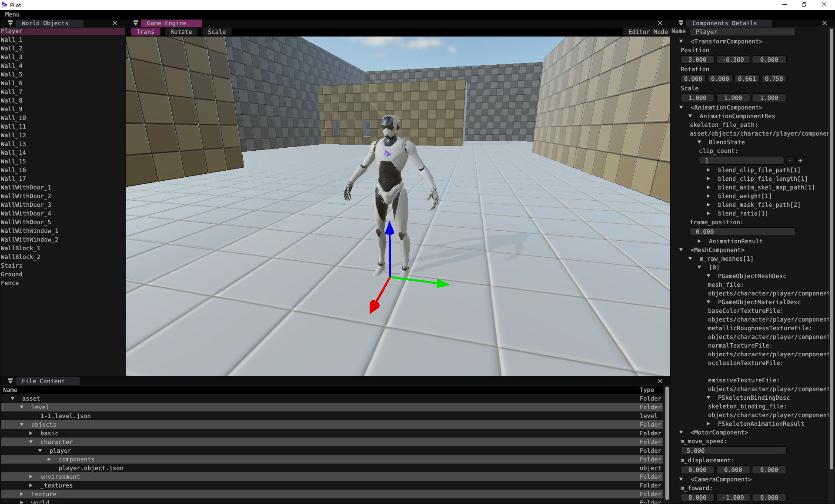This screenshot has height=504, width=835.
Task: Click the frame_position value field
Action: coord(742,232)
